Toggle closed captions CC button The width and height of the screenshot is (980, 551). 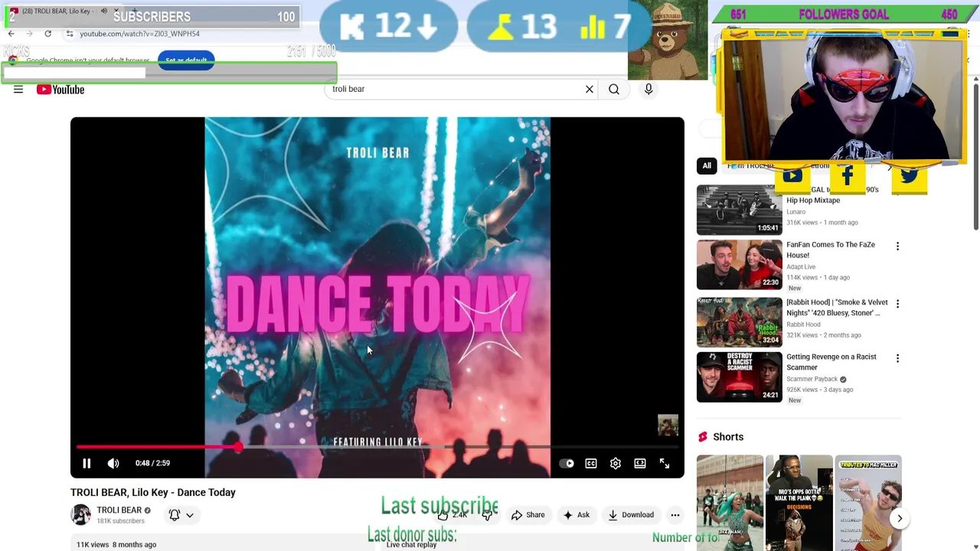[x=591, y=464]
